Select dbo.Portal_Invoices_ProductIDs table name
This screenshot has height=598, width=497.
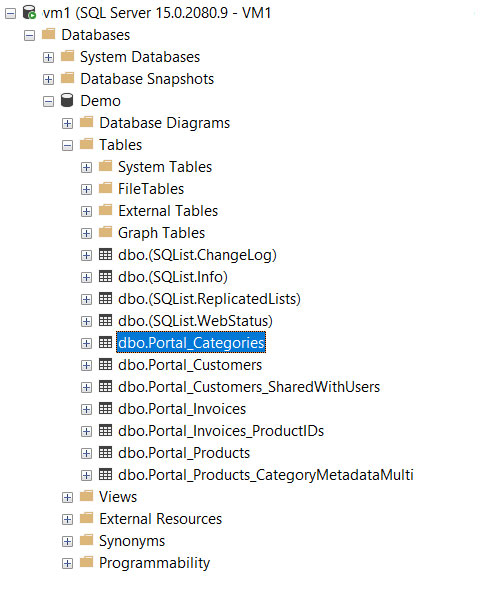pyautogui.click(x=221, y=431)
